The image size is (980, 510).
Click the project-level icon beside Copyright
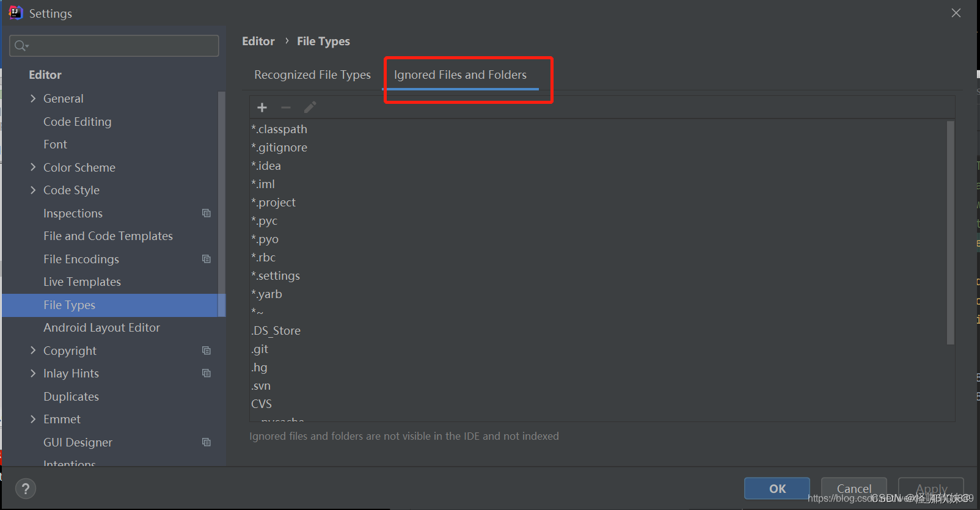207,351
